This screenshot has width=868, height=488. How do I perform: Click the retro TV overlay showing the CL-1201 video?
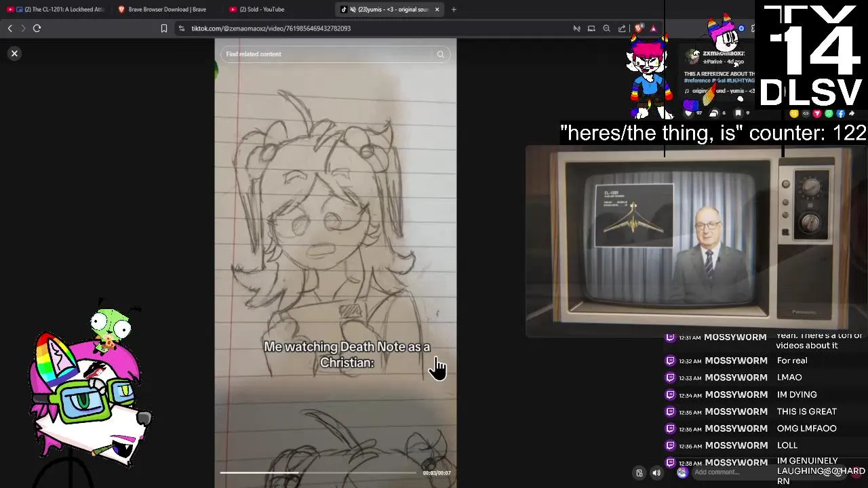click(x=696, y=241)
